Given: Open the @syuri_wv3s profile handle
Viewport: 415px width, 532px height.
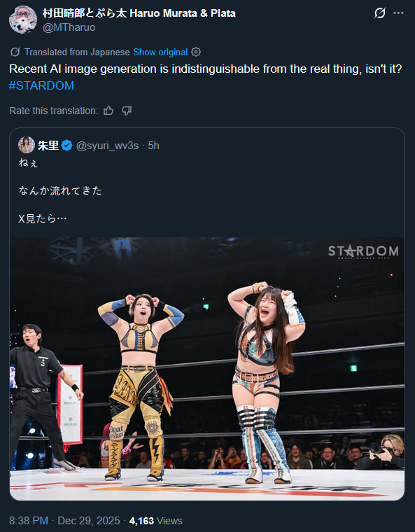Looking at the screenshot, I should [x=107, y=146].
